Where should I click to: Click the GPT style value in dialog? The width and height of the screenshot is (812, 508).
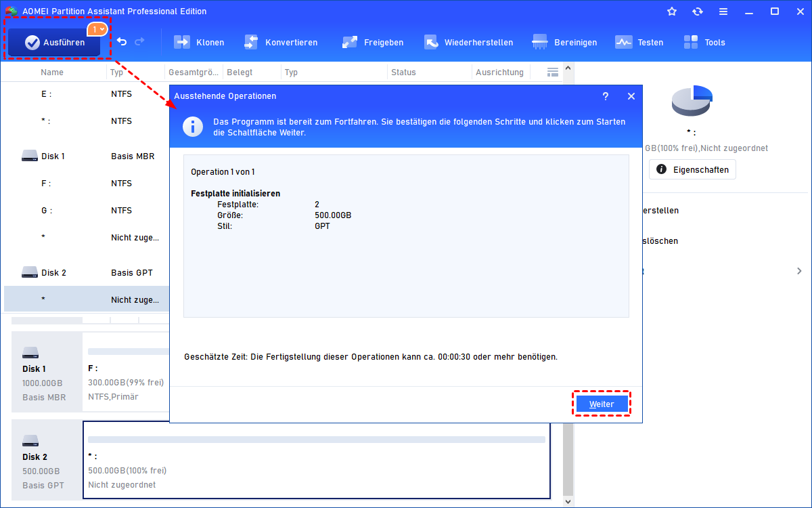[x=322, y=226]
